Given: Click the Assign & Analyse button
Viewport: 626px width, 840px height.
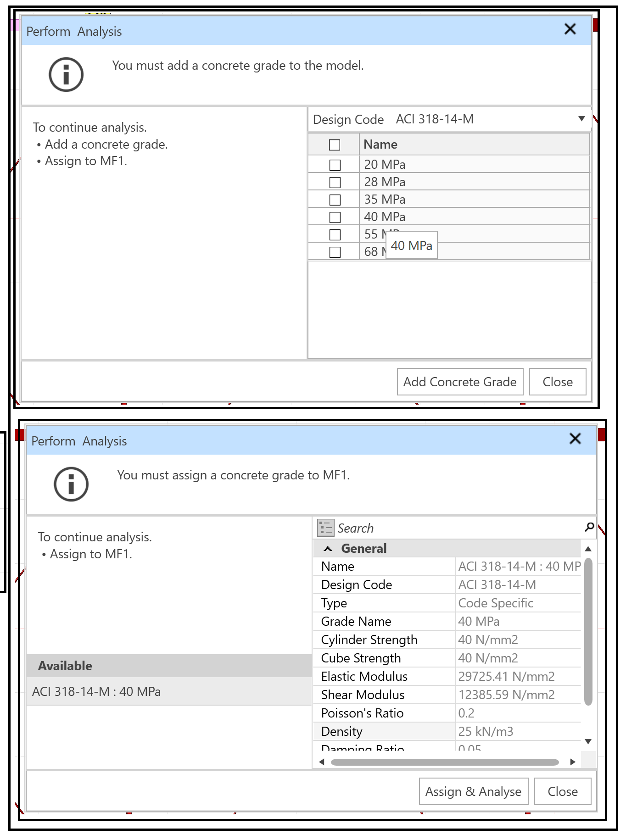Looking at the screenshot, I should click(474, 791).
